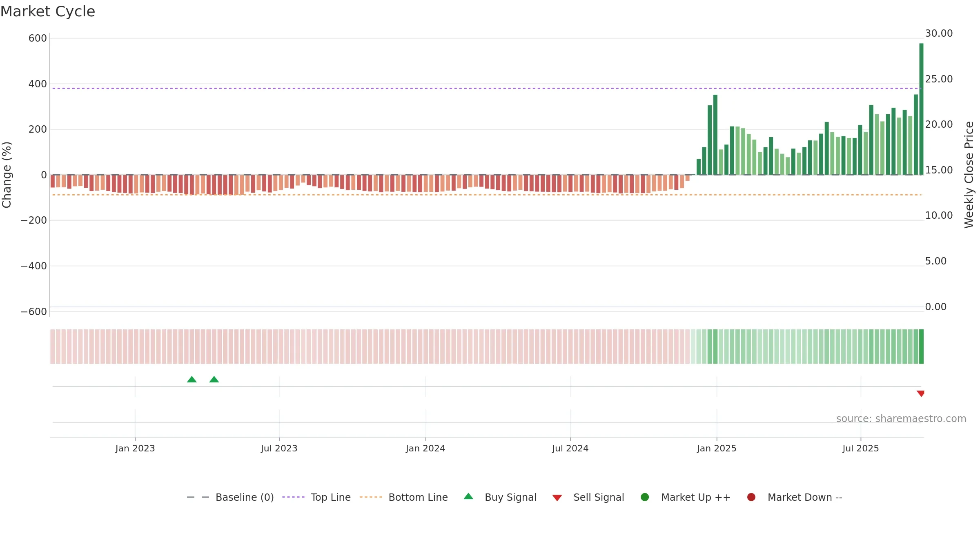
Task: Click the Market Cycle chart title
Action: coord(48,11)
